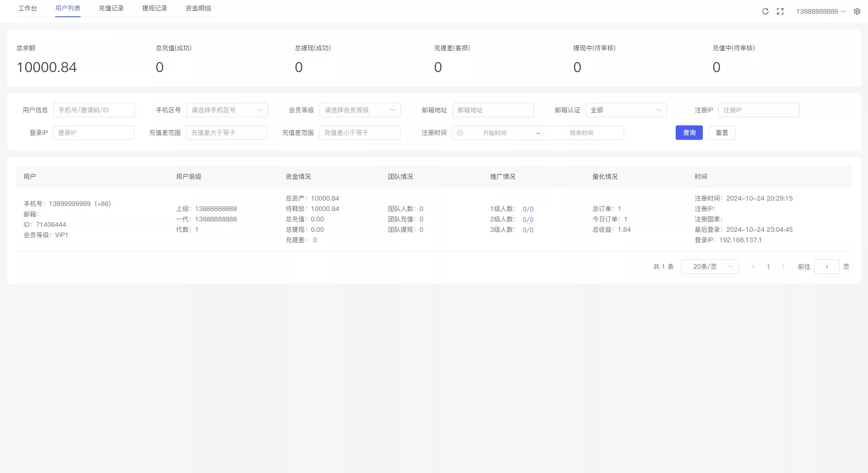Open the 资金明细 tab
The height and width of the screenshot is (473, 868).
198,8
